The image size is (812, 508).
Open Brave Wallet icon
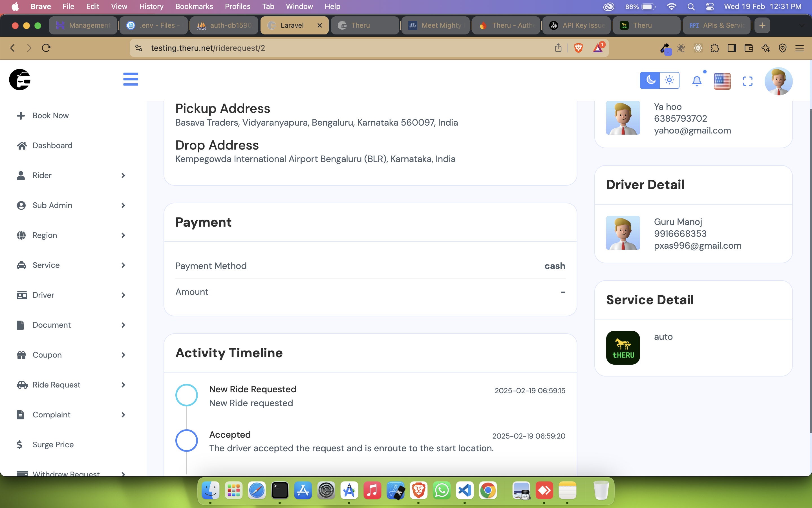click(x=749, y=48)
